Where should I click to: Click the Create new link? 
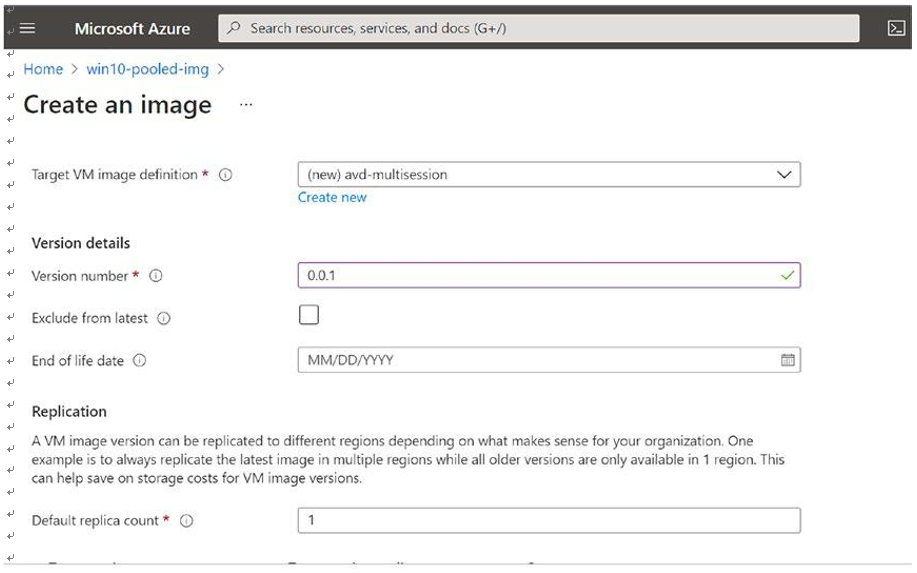point(332,197)
